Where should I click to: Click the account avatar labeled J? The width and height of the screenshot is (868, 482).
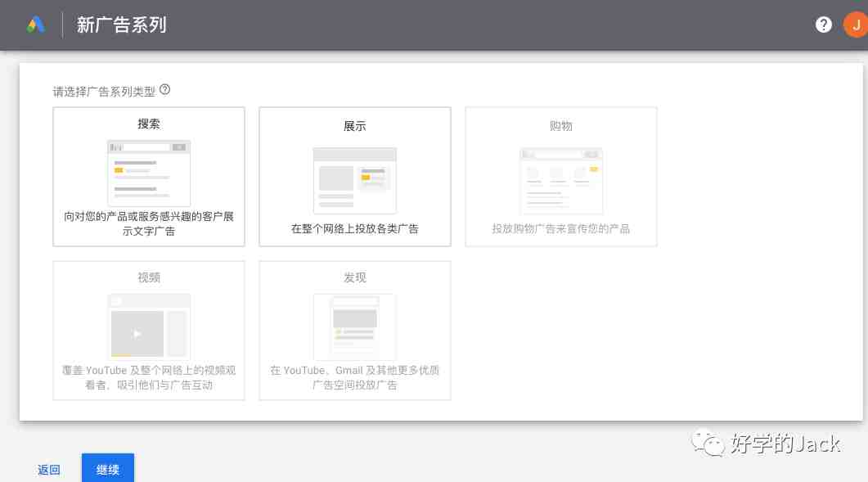853,24
